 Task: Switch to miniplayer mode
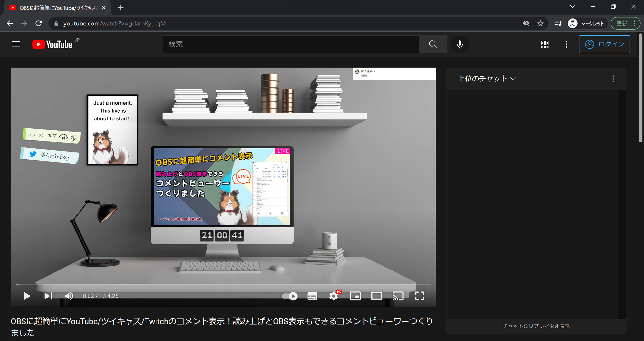pyautogui.click(x=355, y=296)
